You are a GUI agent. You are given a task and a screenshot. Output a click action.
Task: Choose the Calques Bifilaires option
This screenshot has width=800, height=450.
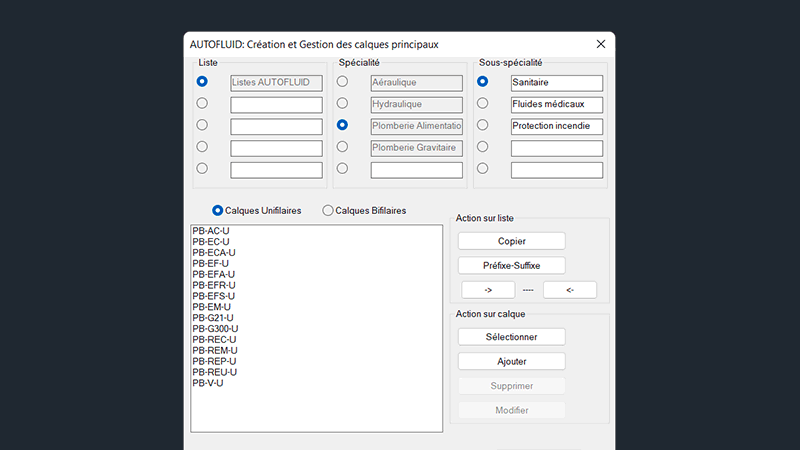364,210
